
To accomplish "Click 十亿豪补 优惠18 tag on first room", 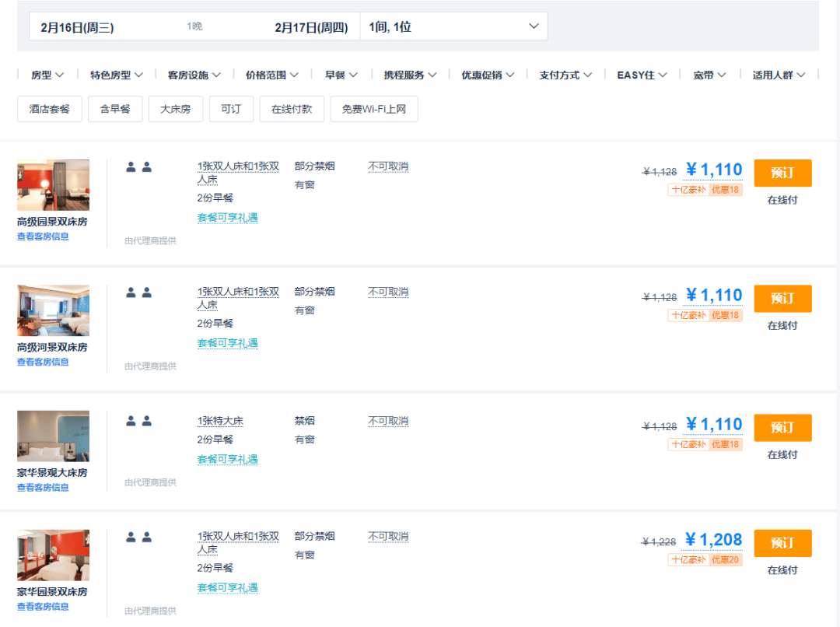I will 705,190.
